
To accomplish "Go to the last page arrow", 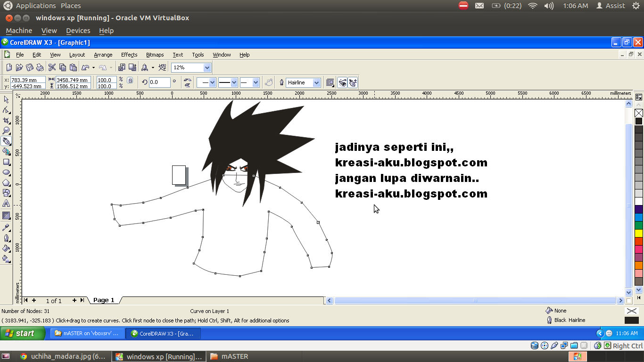I will (x=82, y=300).
